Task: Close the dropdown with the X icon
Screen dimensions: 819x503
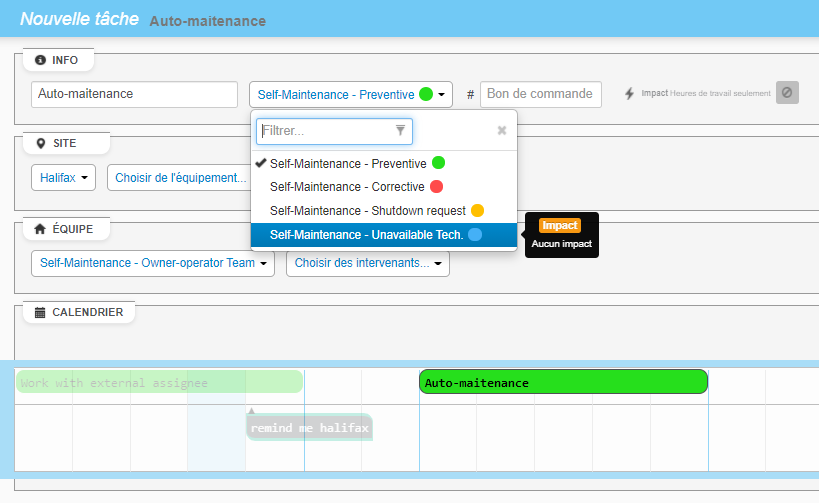Action: pyautogui.click(x=502, y=130)
